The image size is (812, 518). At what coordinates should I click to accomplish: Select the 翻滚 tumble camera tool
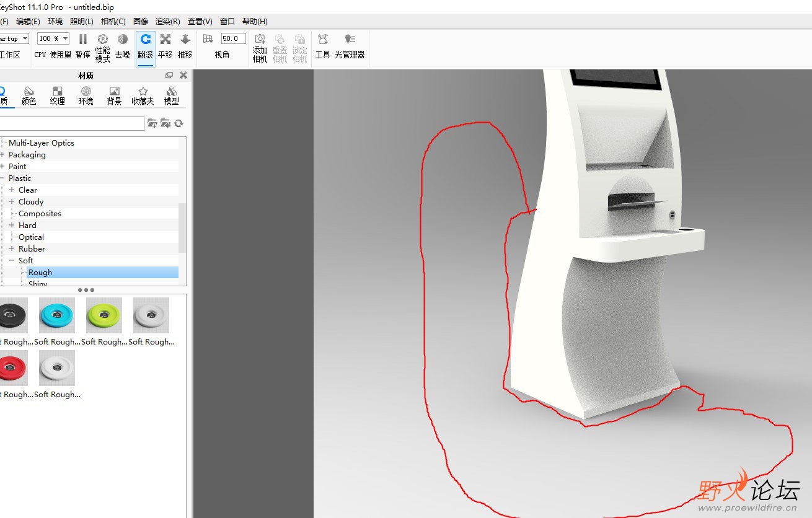[x=146, y=46]
